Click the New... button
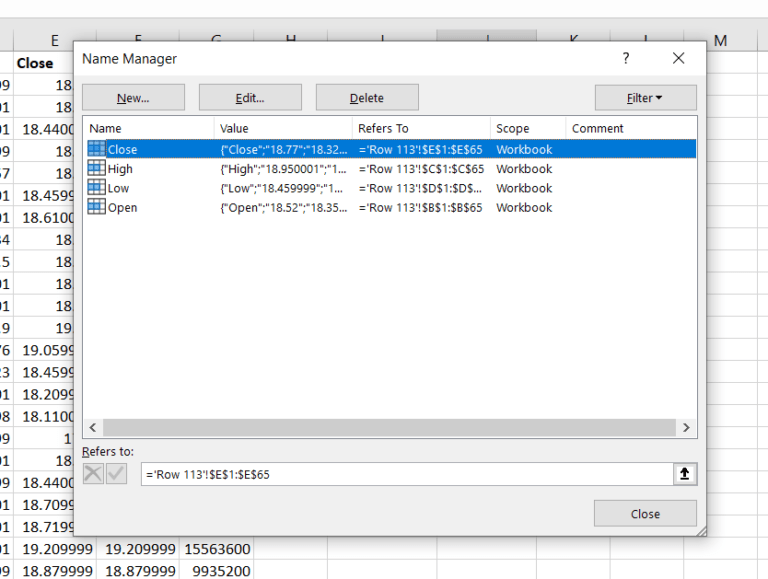 pyautogui.click(x=133, y=97)
